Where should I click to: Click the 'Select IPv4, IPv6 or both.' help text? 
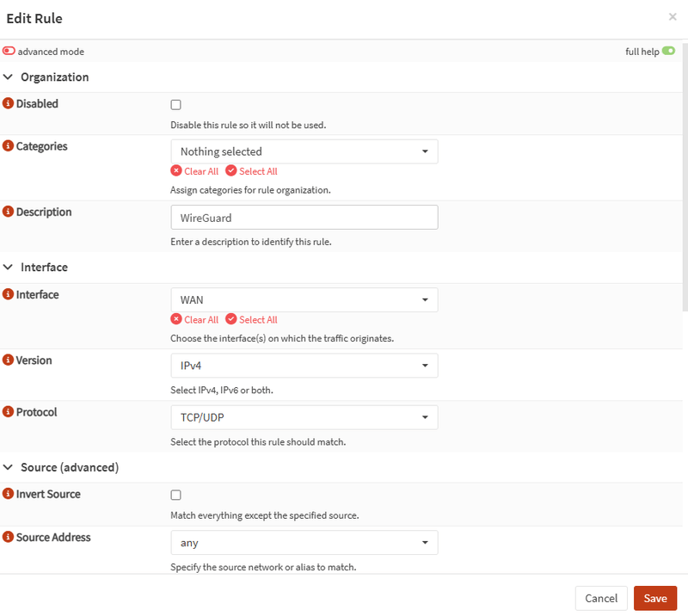222,390
